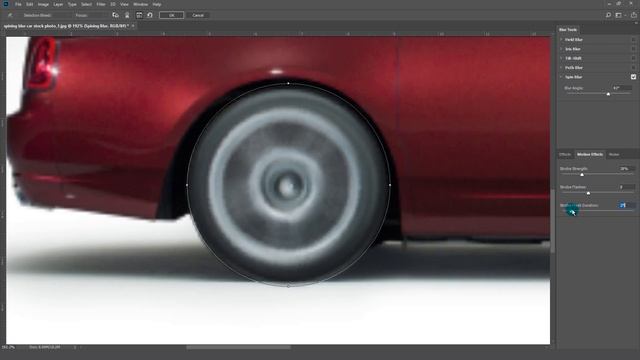640x360 pixels.
Task: Open the 3D menu
Action: (x=113, y=4)
